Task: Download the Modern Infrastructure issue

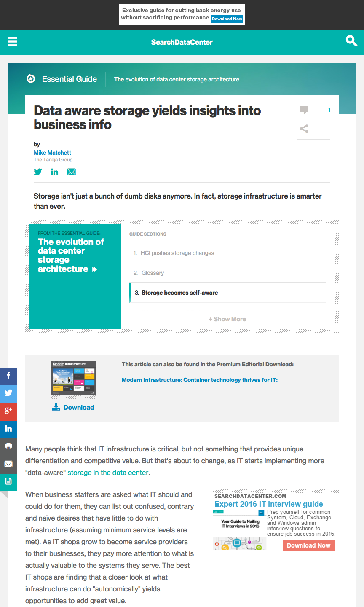Action: point(73,407)
